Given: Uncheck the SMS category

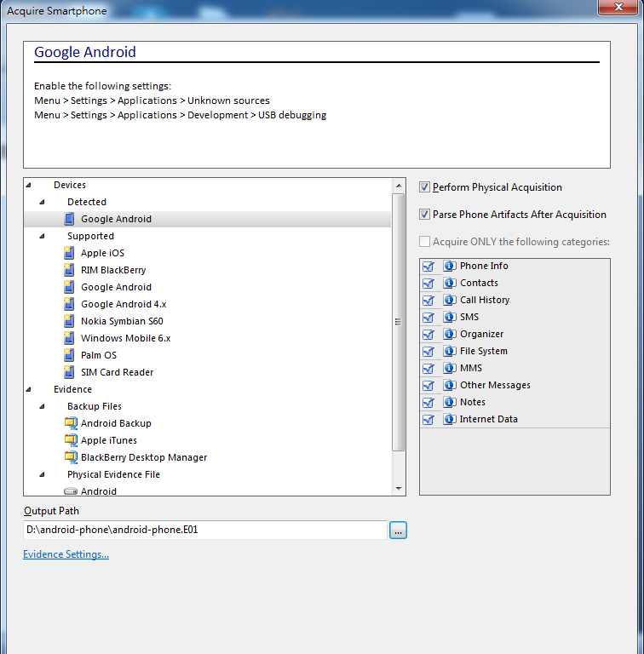Looking at the screenshot, I should coord(428,318).
